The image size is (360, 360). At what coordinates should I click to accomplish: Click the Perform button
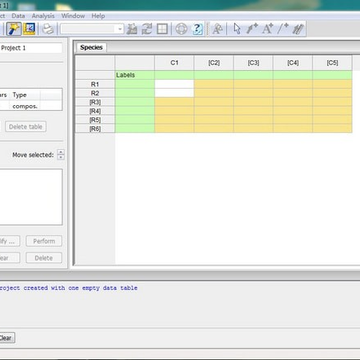click(44, 241)
